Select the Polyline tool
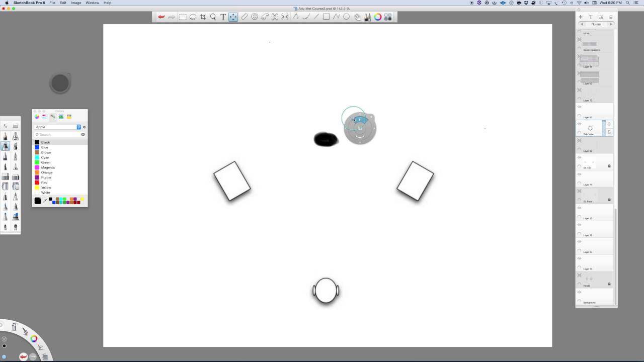The height and width of the screenshot is (362, 644). [x=336, y=17]
